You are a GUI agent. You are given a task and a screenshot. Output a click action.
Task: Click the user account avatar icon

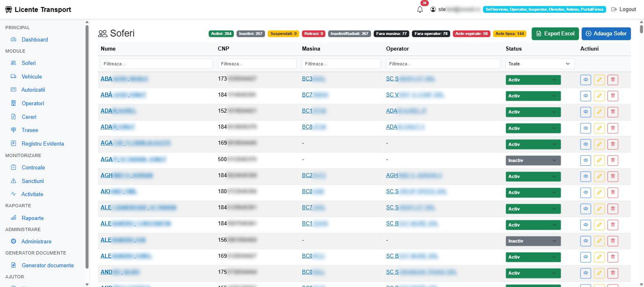(x=433, y=9)
